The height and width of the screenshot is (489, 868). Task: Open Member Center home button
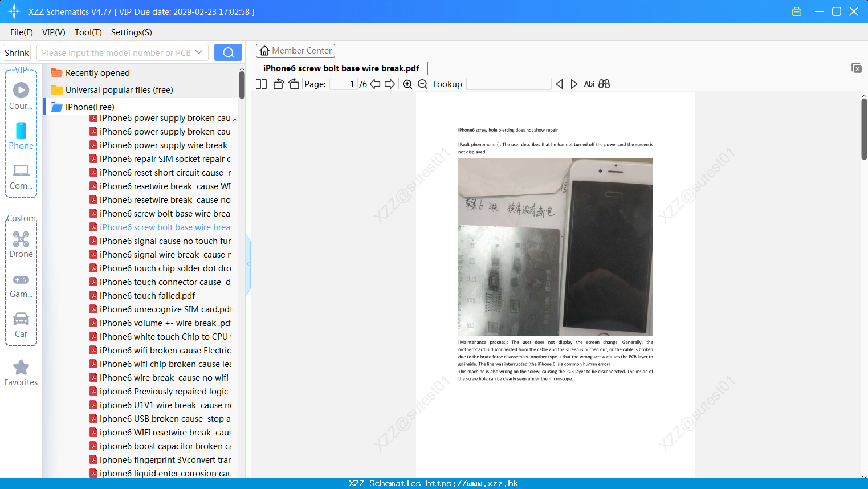tap(295, 51)
